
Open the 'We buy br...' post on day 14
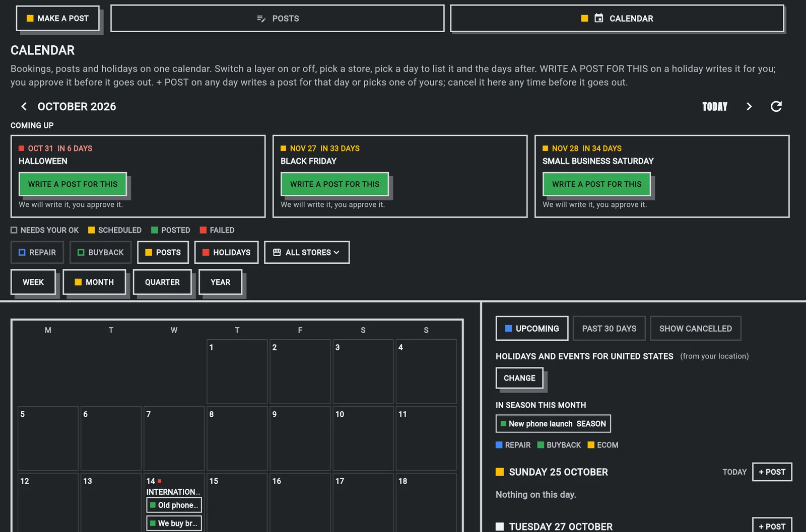point(174,523)
